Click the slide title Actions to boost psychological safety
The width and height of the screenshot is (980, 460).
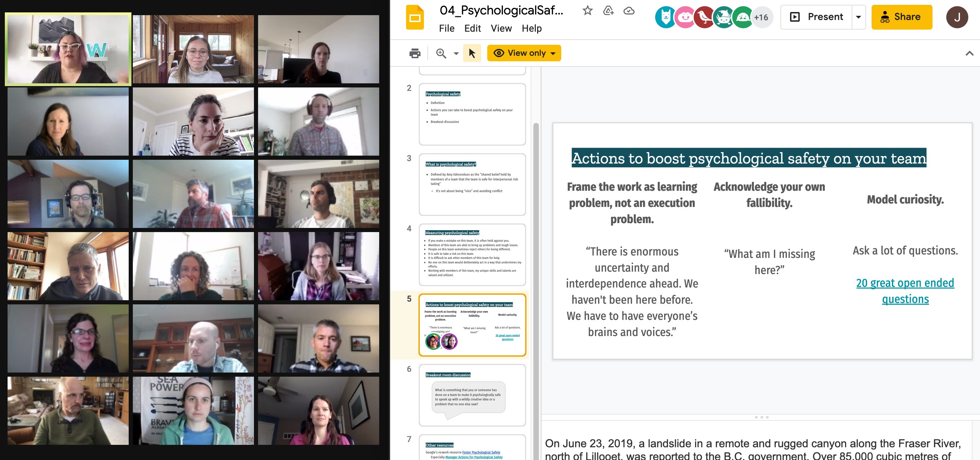click(749, 158)
